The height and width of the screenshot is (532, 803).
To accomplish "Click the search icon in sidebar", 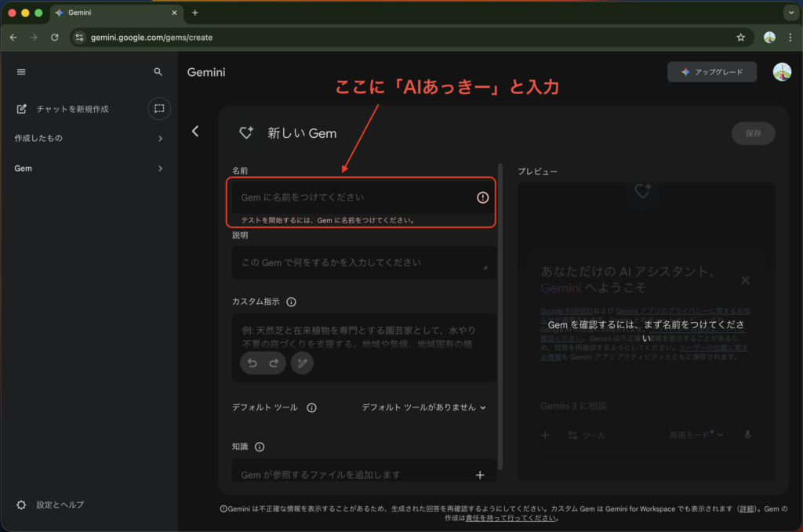I will (x=158, y=72).
